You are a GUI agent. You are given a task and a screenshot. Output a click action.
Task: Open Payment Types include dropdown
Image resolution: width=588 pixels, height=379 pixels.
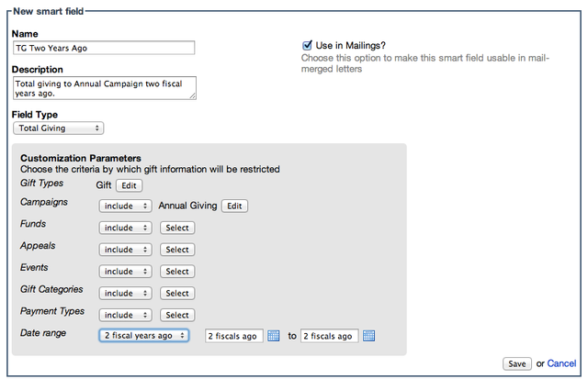(125, 315)
